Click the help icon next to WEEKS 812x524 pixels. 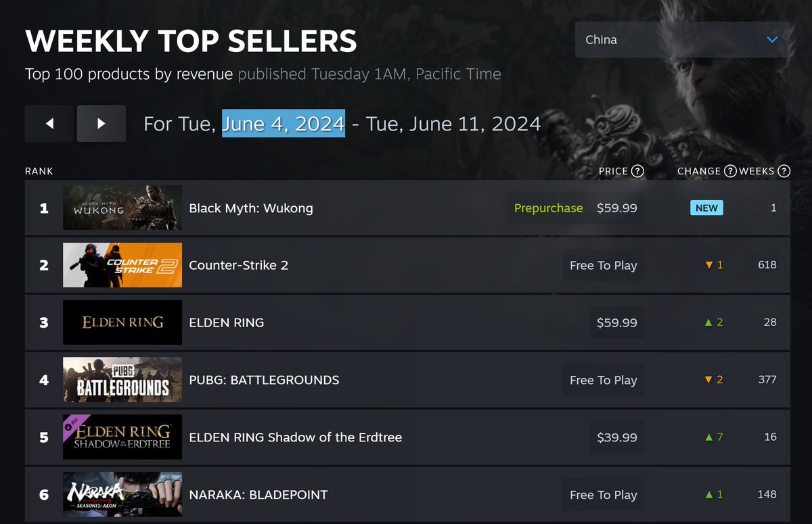click(784, 171)
